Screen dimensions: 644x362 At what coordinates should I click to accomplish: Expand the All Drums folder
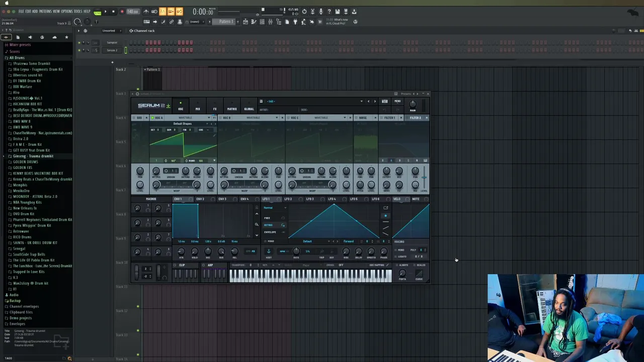[x=17, y=58]
